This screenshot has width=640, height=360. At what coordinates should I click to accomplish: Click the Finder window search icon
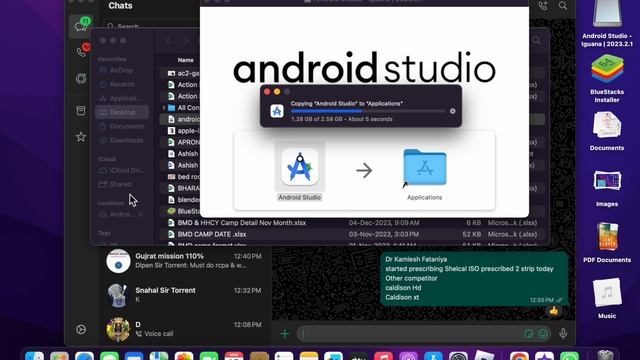pyautogui.click(x=536, y=40)
